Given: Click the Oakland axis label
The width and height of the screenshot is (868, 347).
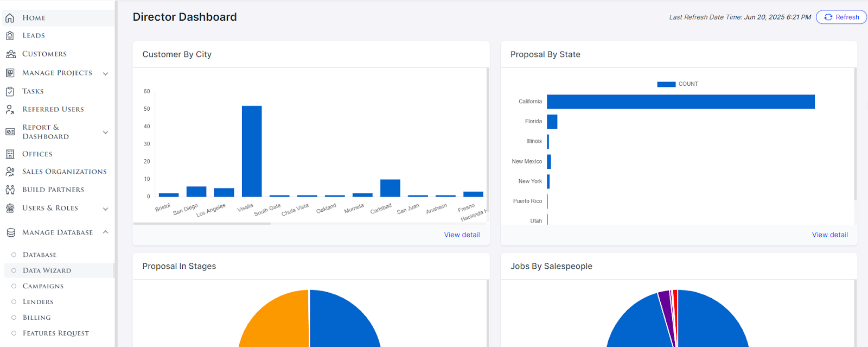Looking at the screenshot, I should tap(326, 209).
